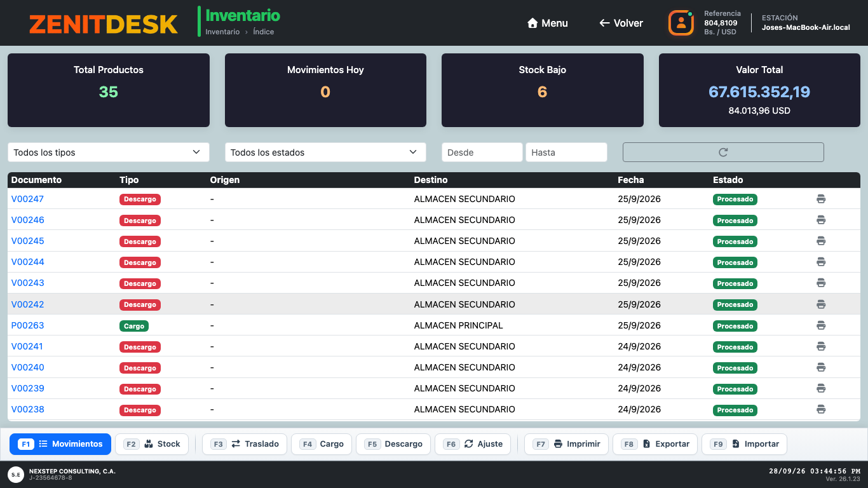Image resolution: width=868 pixels, height=488 pixels.
Task: Click the home Menu icon in the header
Action: (532, 23)
